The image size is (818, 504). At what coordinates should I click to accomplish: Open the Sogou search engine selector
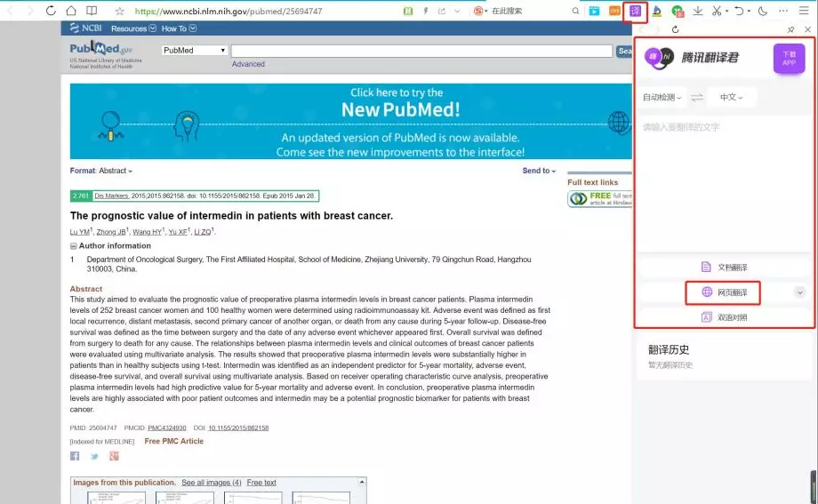(x=480, y=11)
